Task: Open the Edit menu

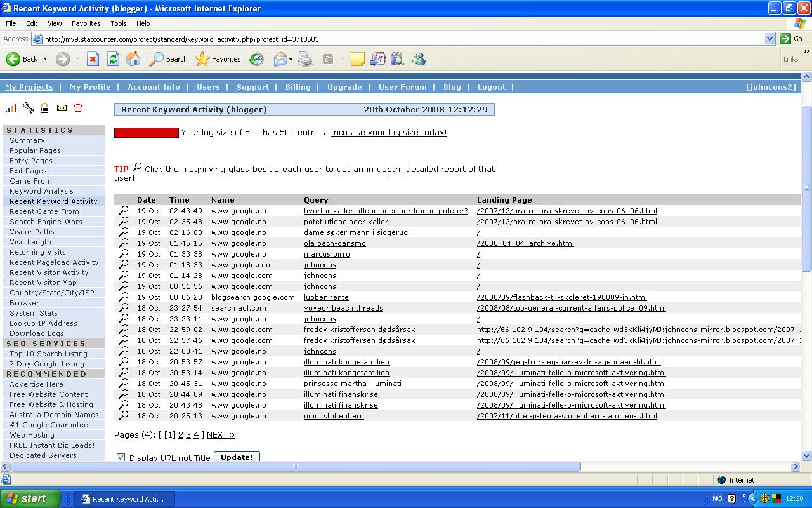Action: [x=32, y=23]
